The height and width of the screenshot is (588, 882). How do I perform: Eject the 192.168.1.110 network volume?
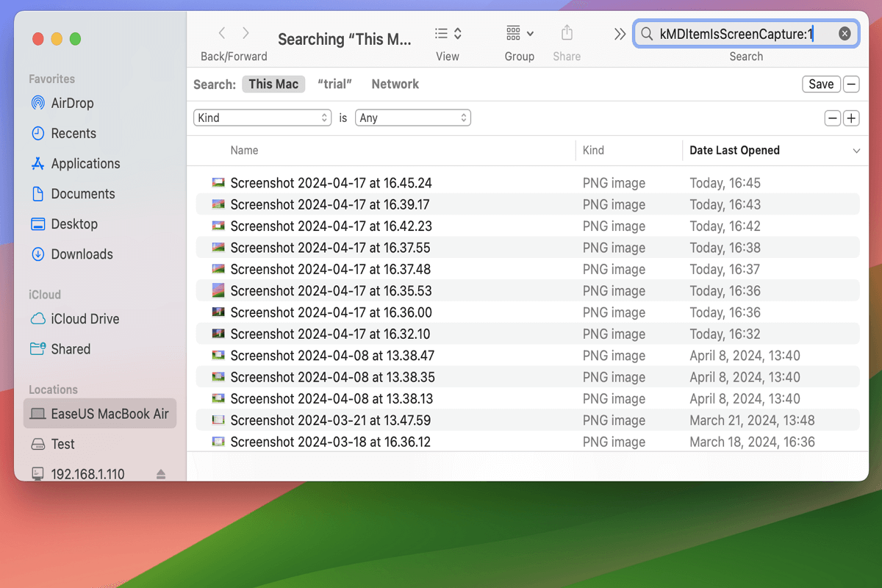(159, 473)
